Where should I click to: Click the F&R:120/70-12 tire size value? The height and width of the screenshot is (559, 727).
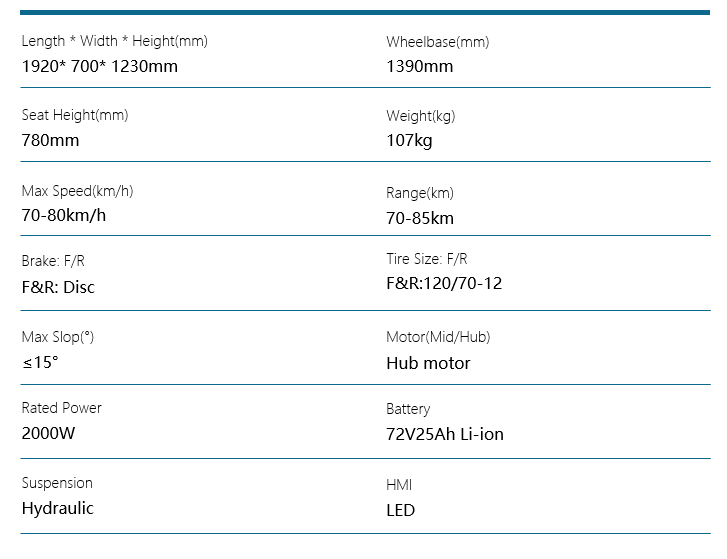[444, 284]
